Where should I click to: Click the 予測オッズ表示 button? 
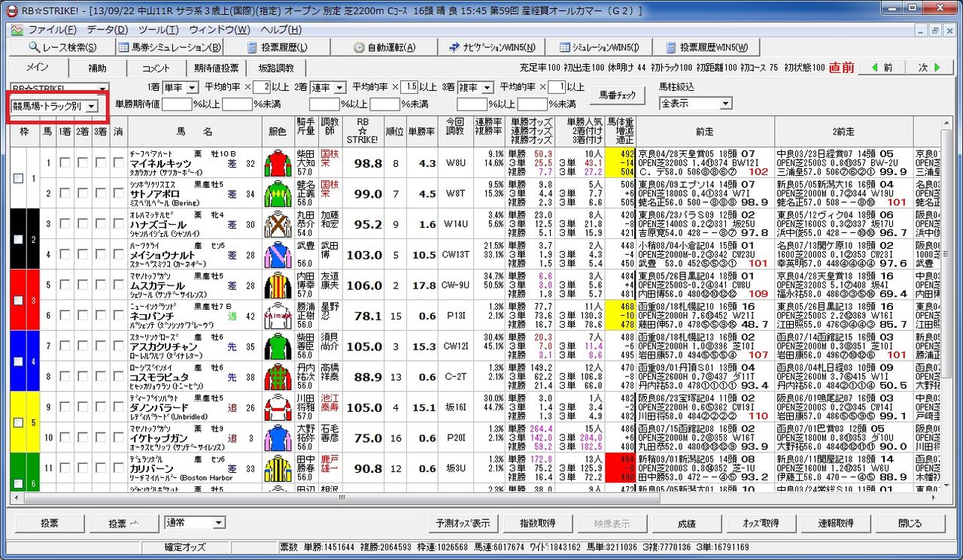(x=463, y=523)
